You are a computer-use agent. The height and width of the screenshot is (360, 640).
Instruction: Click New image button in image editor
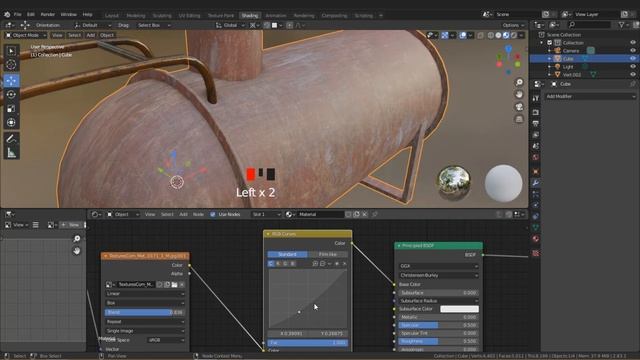71,225
